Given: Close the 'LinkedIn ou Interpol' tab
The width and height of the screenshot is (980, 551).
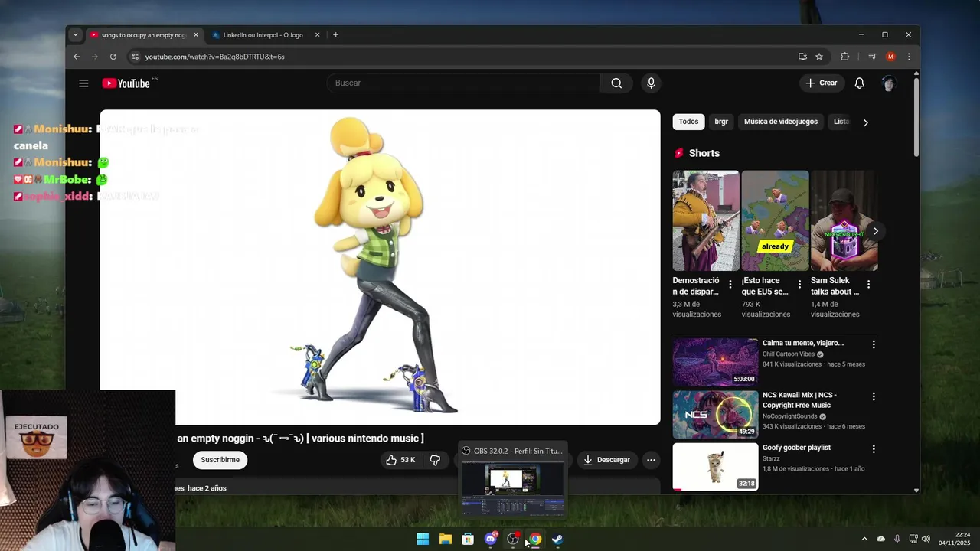Looking at the screenshot, I should [317, 35].
